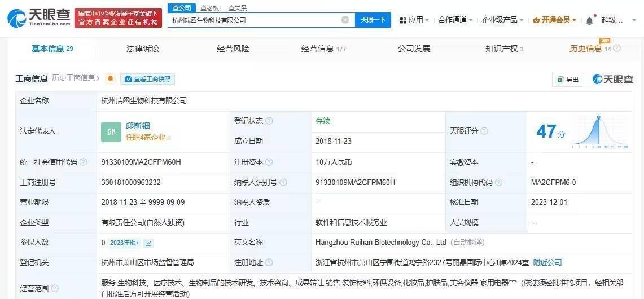Click the help icon next to 注册资本

[269, 162]
